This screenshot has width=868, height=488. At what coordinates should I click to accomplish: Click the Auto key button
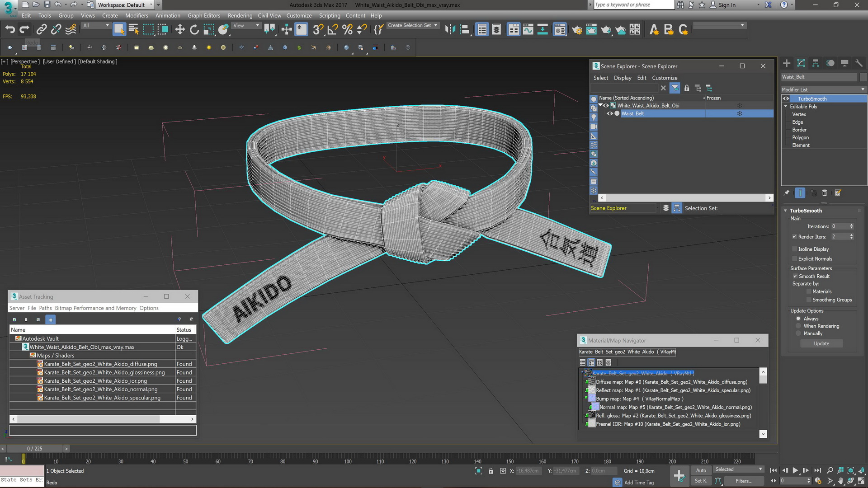701,470
